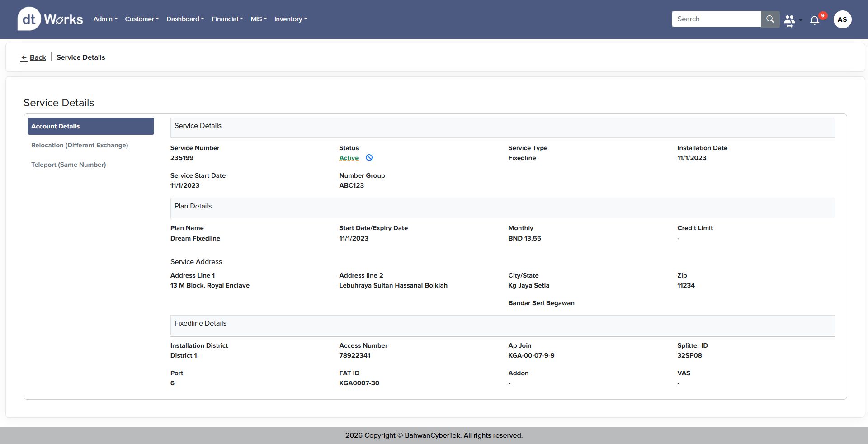Click the Plan Details section header

[x=503, y=208]
